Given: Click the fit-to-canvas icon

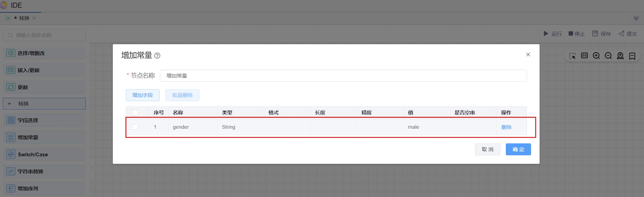Looking at the screenshot, I should [x=584, y=55].
